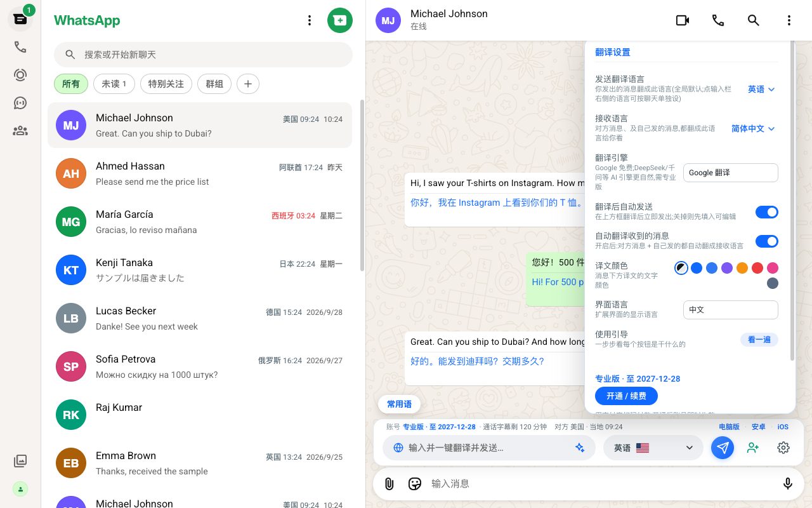812x508 pixels.
Task: Open the Ahmed Hassan chat
Action: (200, 173)
